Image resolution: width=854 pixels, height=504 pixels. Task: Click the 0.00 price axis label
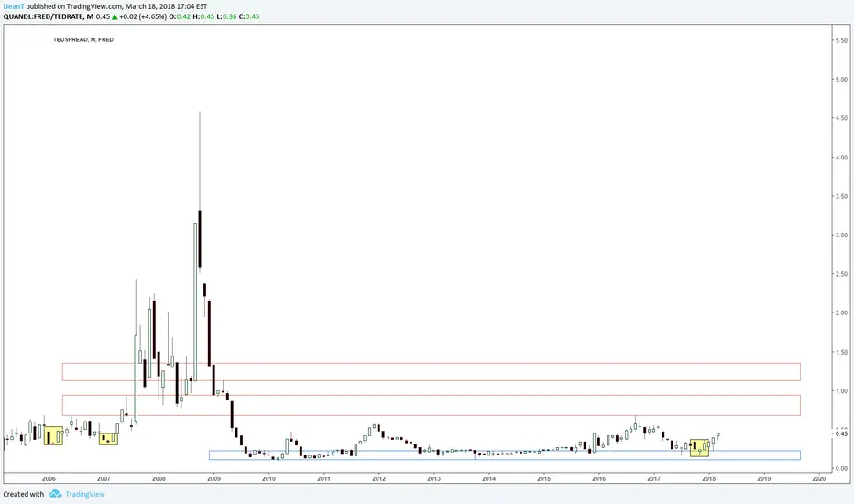pyautogui.click(x=841, y=468)
